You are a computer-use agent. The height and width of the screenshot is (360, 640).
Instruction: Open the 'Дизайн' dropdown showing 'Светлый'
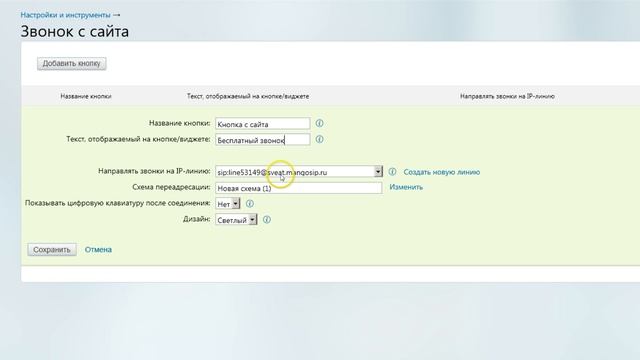pyautogui.click(x=236, y=220)
